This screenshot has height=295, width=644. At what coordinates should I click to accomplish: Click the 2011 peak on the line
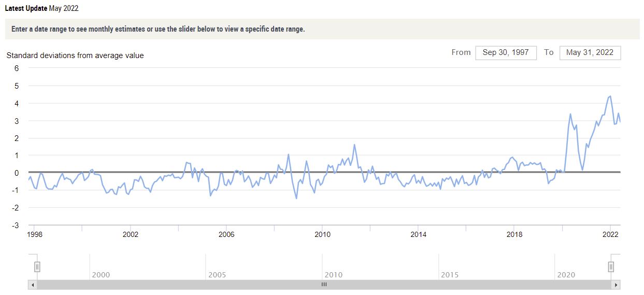pos(354,145)
